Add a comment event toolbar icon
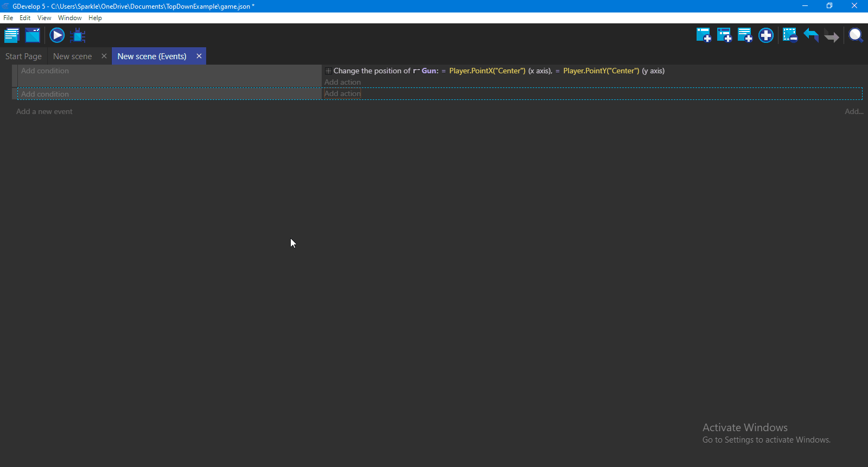This screenshot has height=467, width=868. pos(745,36)
